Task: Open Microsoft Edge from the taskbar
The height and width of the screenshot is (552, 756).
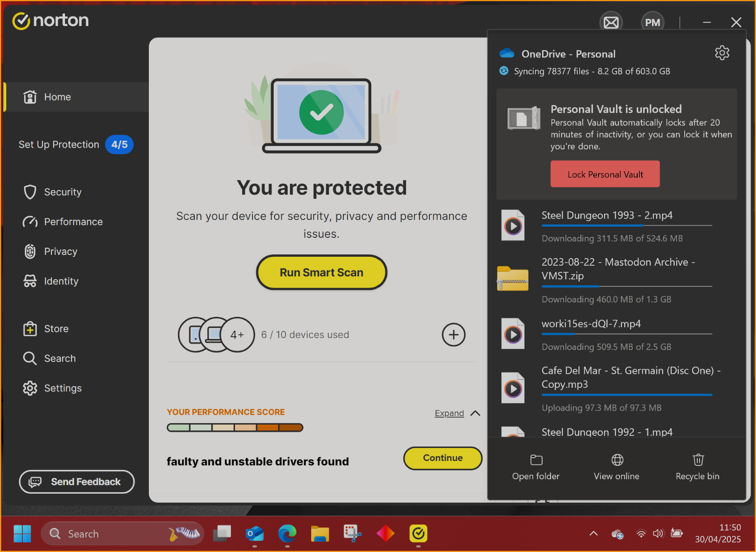Action: pos(287,534)
